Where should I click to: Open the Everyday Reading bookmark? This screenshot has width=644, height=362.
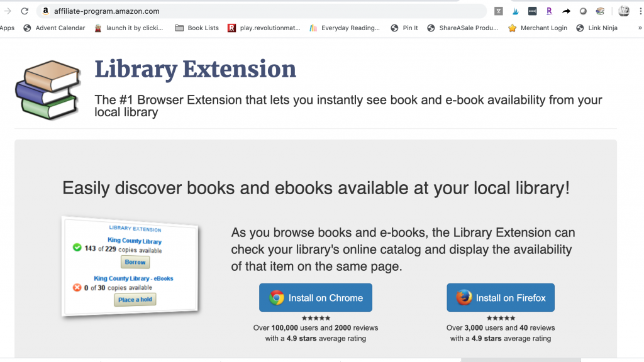tap(345, 28)
